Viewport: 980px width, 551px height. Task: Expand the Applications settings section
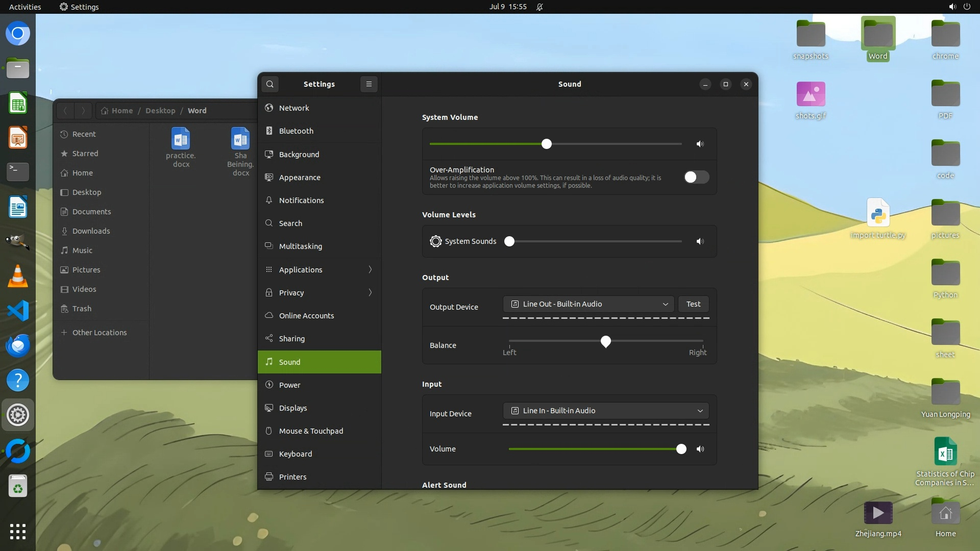click(x=319, y=269)
